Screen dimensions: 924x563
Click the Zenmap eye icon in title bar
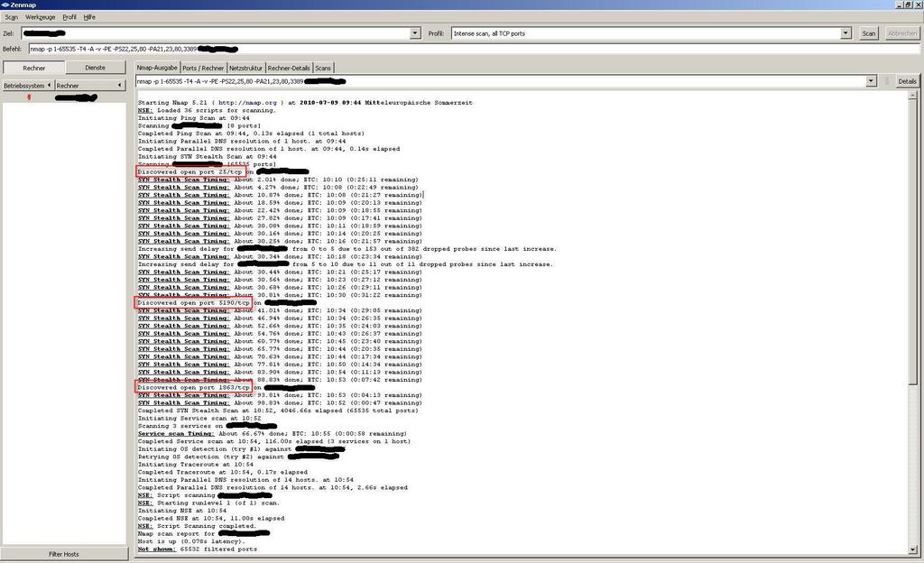6,5
